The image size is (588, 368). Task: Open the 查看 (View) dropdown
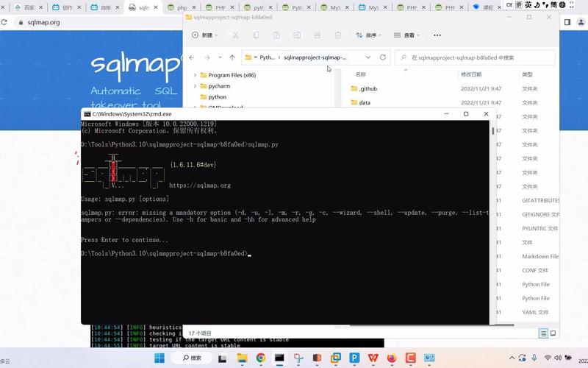point(406,35)
